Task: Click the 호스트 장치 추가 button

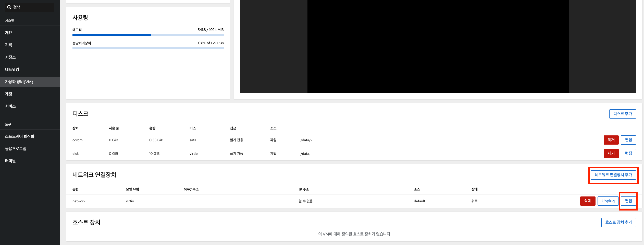Action: click(618, 222)
